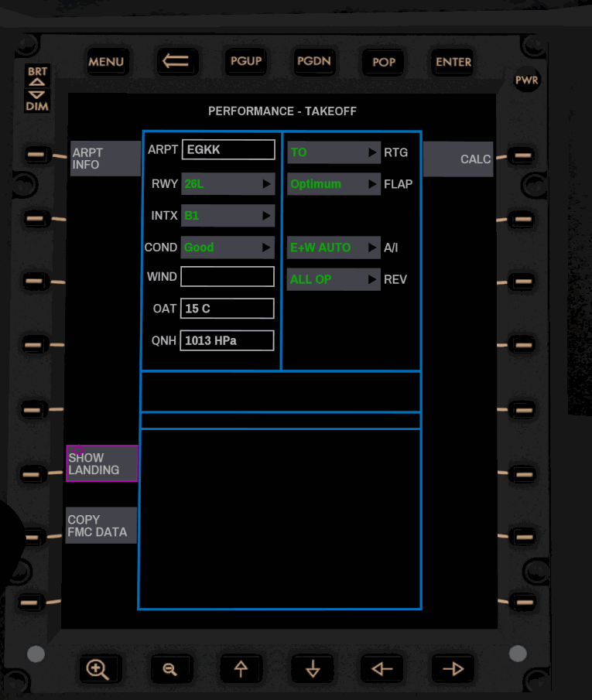Decrease brightness with DIM arrow
Viewport: 592px width, 700px height.
click(x=37, y=101)
